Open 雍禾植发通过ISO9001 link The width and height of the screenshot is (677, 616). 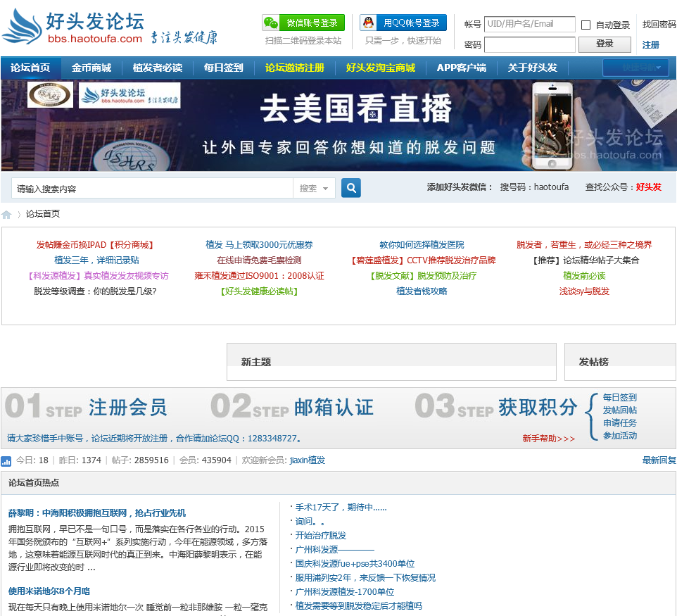(259, 275)
